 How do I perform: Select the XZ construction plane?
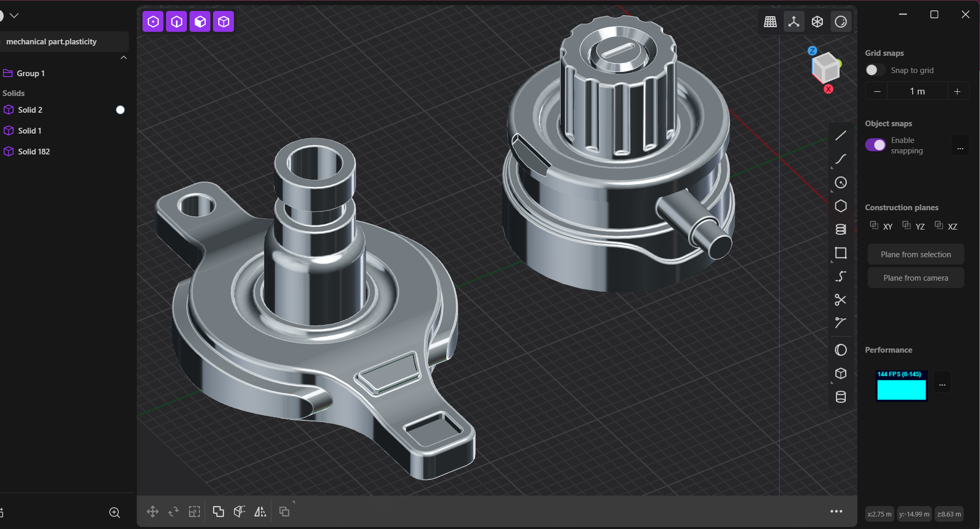[x=946, y=226]
